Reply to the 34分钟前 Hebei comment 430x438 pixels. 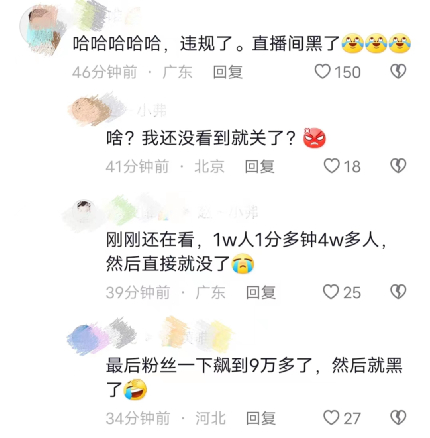coord(261,418)
